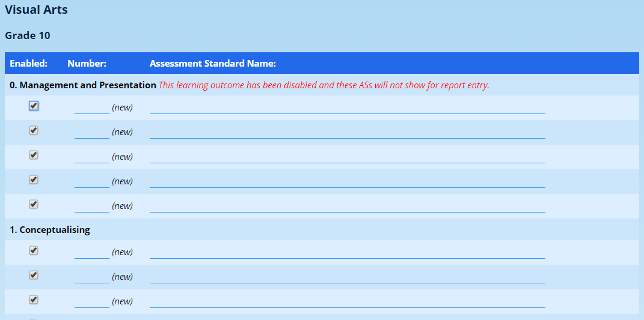Focus third Conceptualising Number input
This screenshot has height=320, width=644.
[91, 301]
